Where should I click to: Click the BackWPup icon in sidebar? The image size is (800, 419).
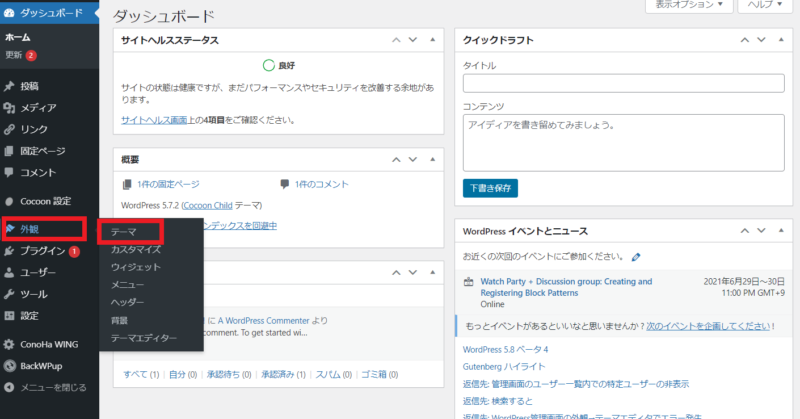(x=9, y=366)
